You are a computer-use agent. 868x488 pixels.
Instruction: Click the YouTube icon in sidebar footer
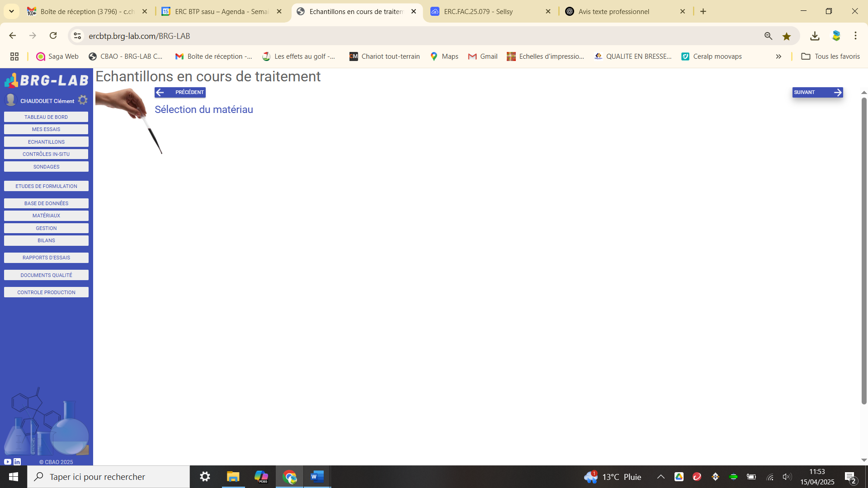pos(8,462)
